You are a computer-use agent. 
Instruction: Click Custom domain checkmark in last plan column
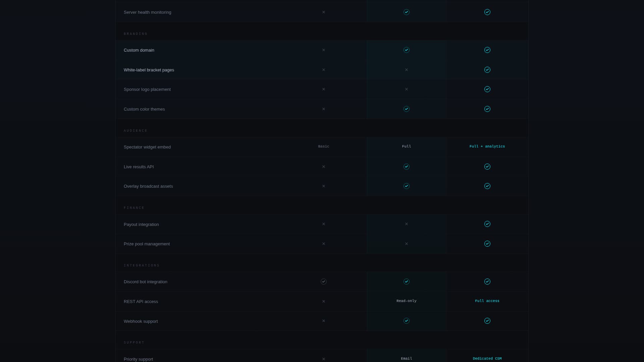(x=487, y=50)
